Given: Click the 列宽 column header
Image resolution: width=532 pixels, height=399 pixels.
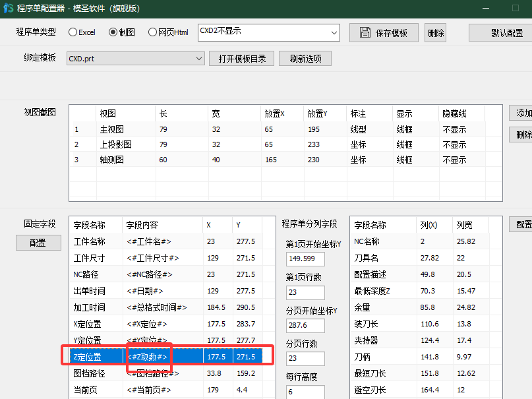Looking at the screenshot, I should (470, 225).
